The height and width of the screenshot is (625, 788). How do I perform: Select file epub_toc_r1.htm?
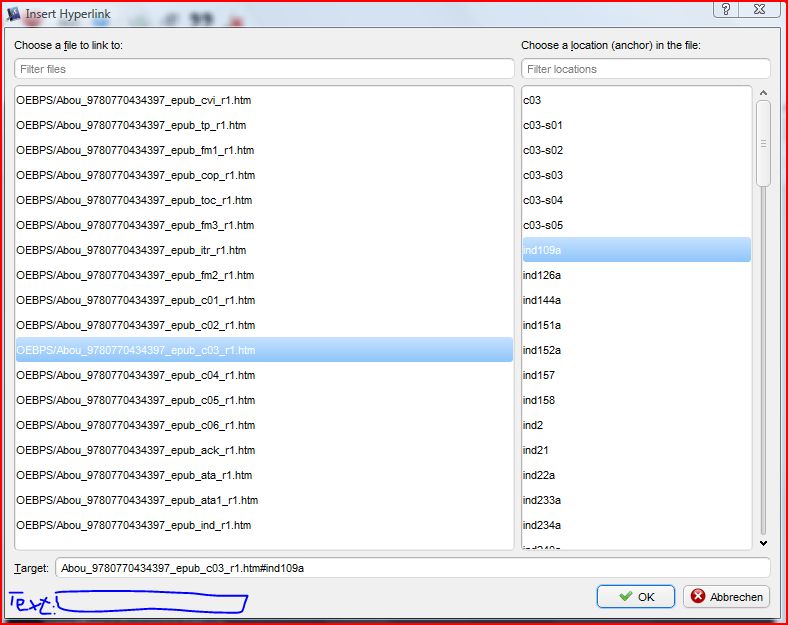coord(264,200)
